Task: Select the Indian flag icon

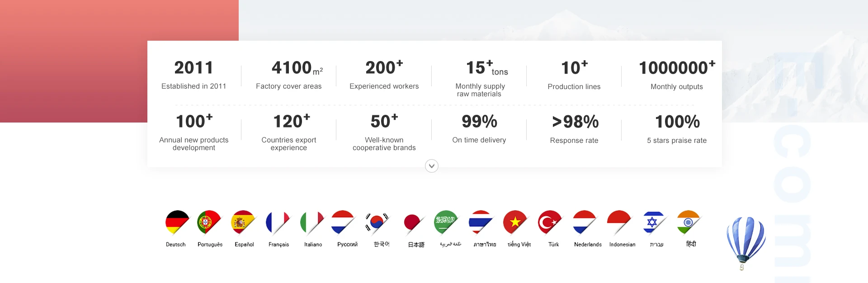Action: (x=688, y=222)
